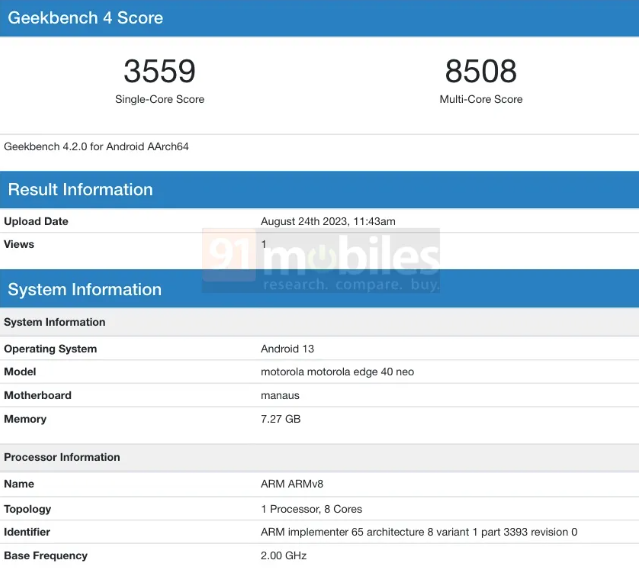
Task: Select the '7.27 GB' memory value
Action: (x=281, y=419)
